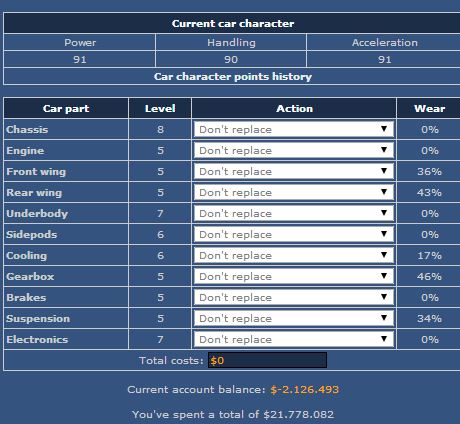Click the Chassis part name
This screenshot has width=460, height=424.
[27, 129]
